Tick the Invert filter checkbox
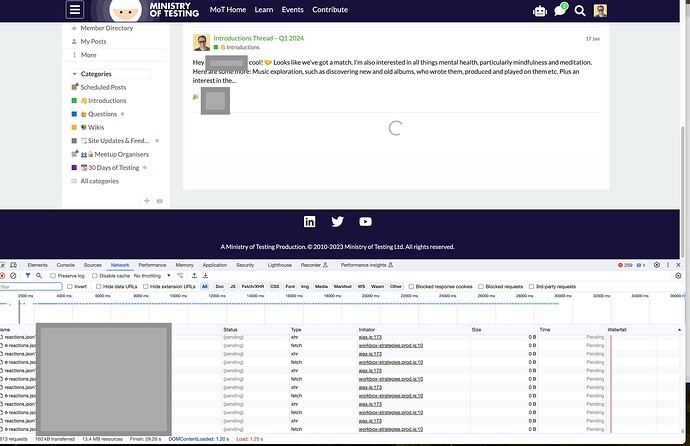 tap(70, 286)
